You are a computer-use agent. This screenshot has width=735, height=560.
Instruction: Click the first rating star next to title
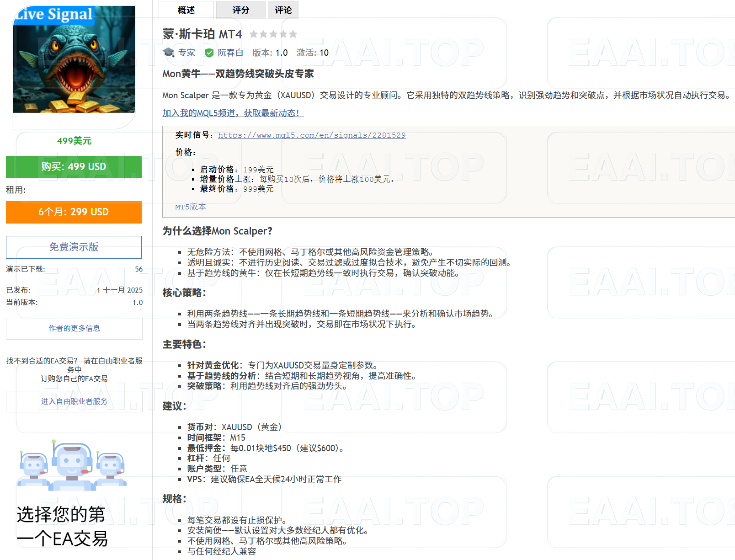(x=255, y=33)
